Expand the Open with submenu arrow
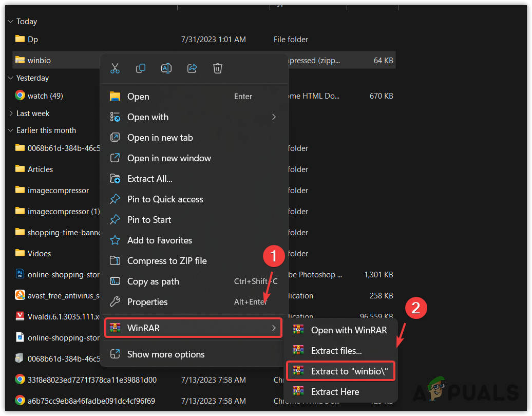Image resolution: width=532 pixels, height=416 pixels. click(274, 117)
